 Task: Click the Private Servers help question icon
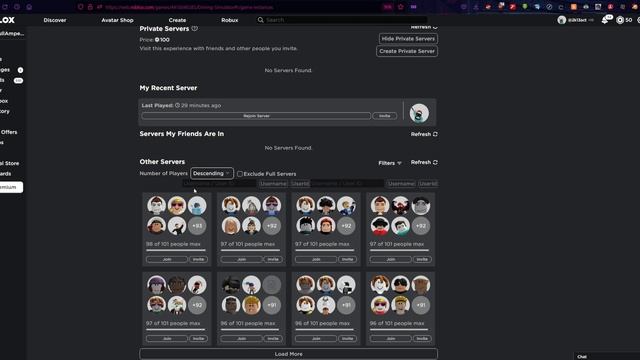(x=195, y=29)
